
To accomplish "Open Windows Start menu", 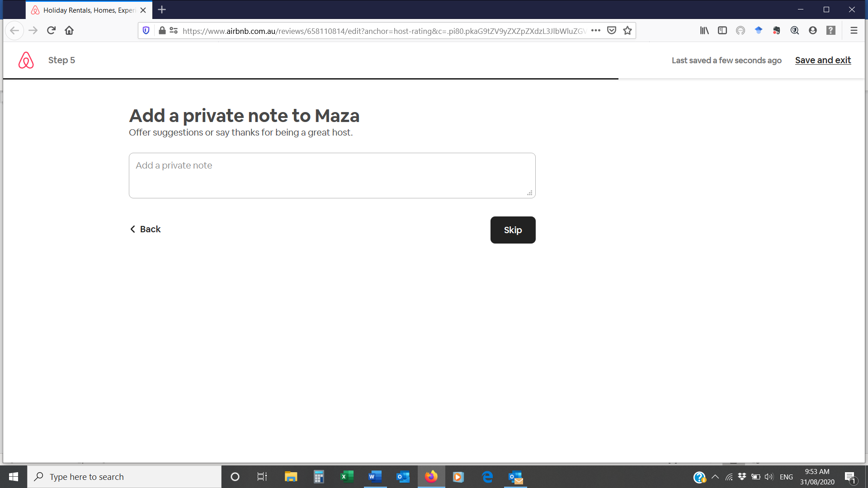I will pyautogui.click(x=14, y=477).
